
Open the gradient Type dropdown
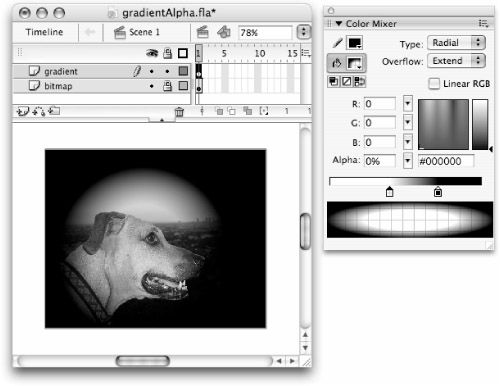pos(456,43)
